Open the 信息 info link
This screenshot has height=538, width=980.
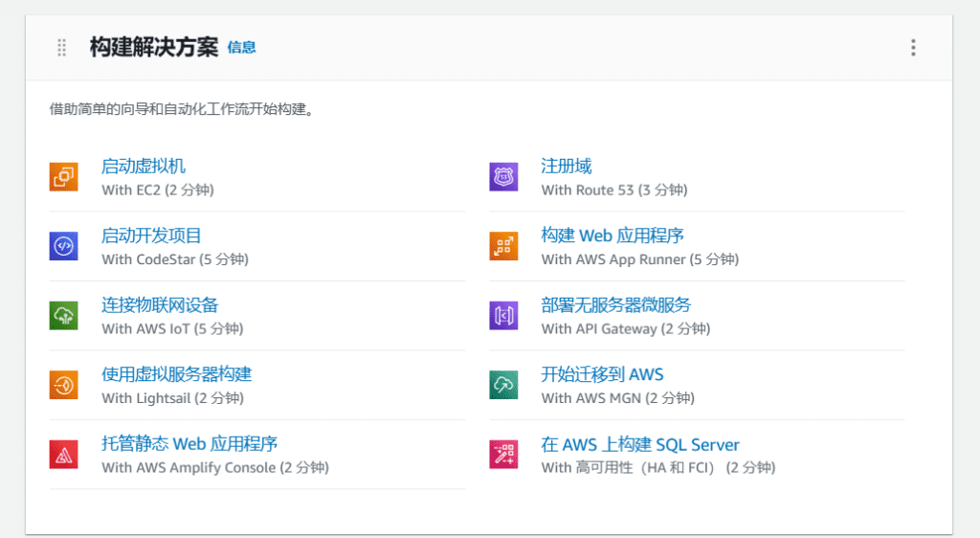[241, 48]
